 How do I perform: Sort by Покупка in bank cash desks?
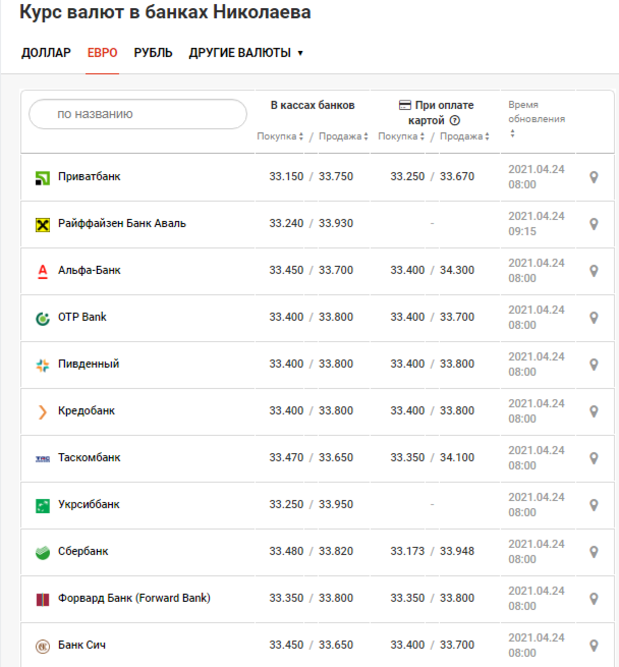click(280, 137)
